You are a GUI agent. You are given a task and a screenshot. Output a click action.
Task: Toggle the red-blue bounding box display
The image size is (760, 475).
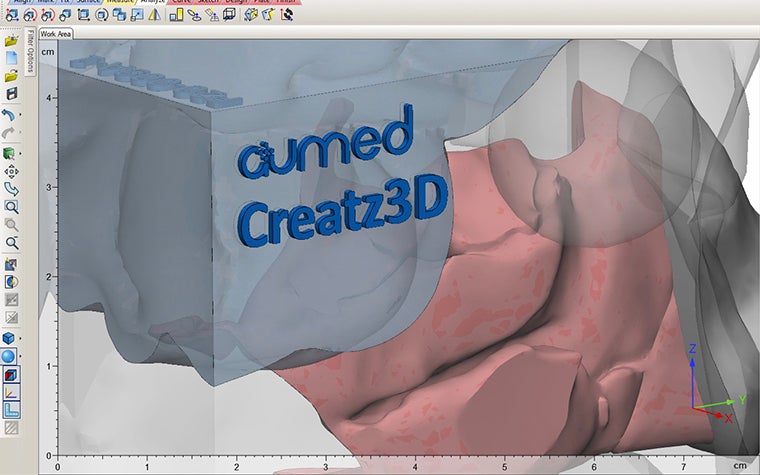pyautogui.click(x=11, y=374)
